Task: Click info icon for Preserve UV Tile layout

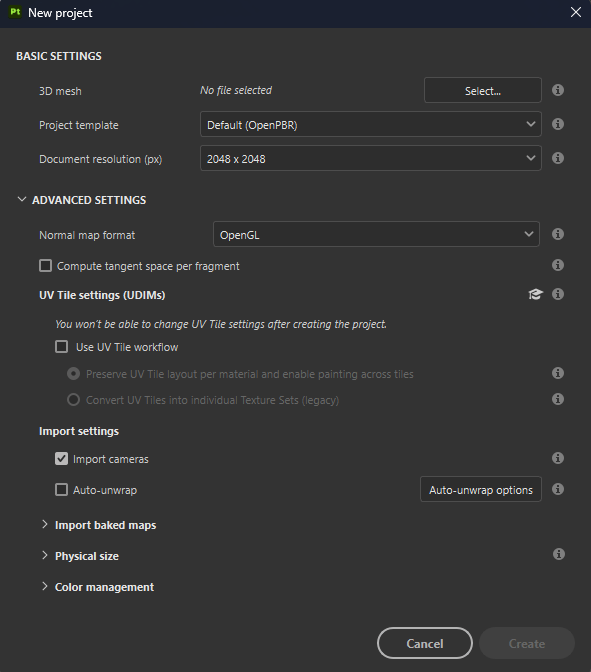Action: pyautogui.click(x=558, y=373)
